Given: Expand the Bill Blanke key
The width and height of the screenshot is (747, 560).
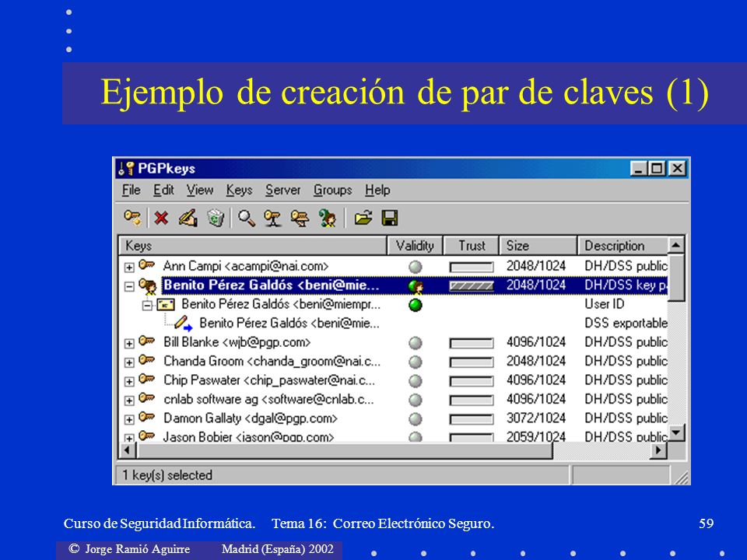Looking at the screenshot, I should coord(129,343).
